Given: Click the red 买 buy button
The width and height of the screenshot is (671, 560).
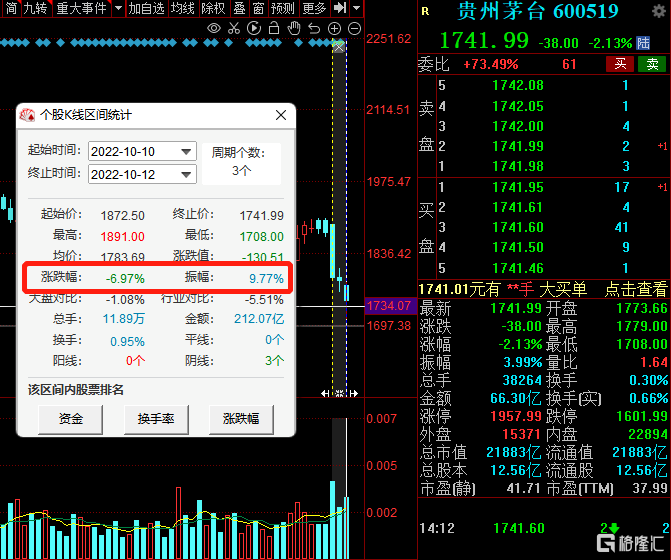Looking at the screenshot, I should [620, 64].
